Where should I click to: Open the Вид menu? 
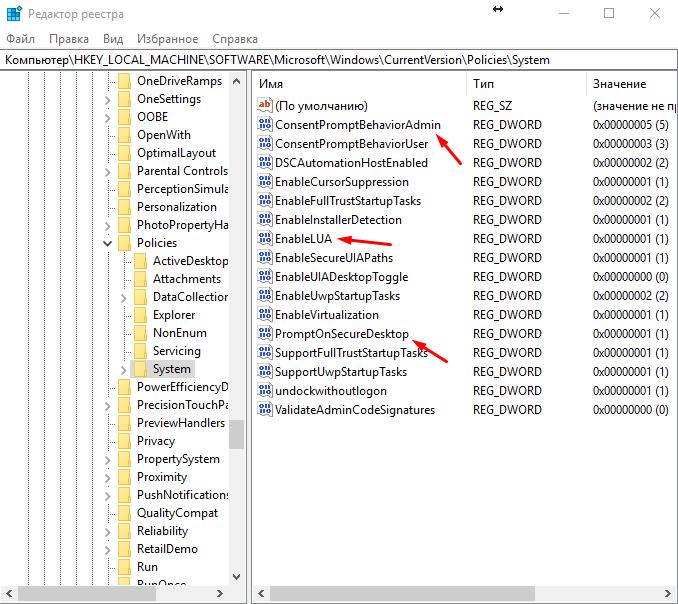(x=113, y=39)
